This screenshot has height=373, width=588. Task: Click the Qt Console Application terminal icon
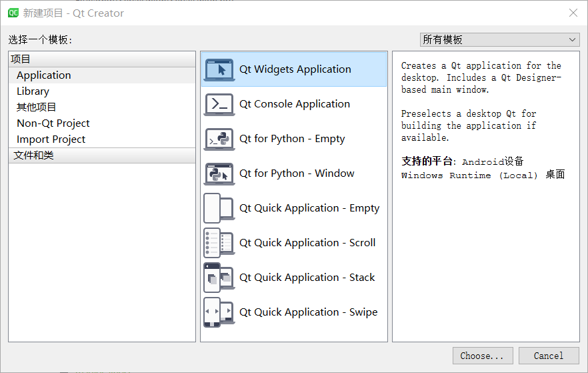(219, 104)
